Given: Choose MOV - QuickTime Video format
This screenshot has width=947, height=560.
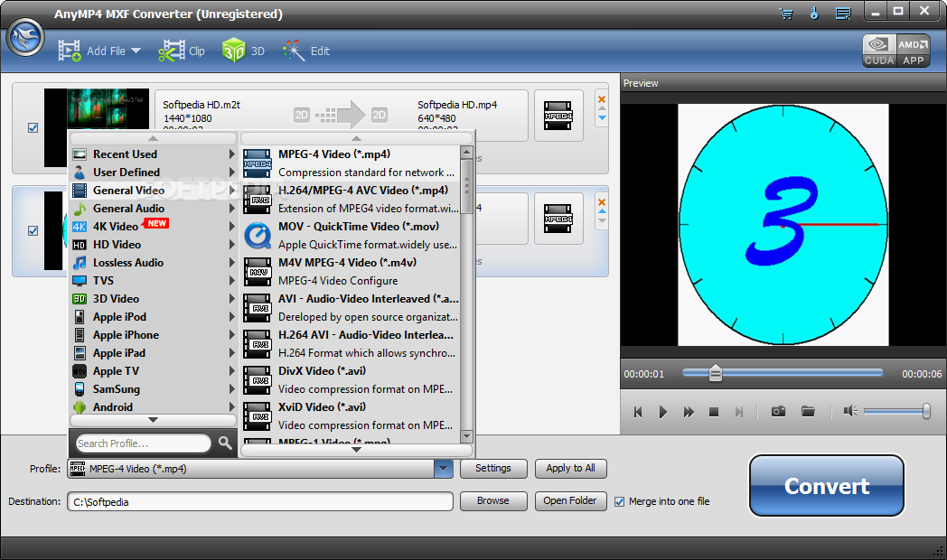Looking at the screenshot, I should coord(351,236).
